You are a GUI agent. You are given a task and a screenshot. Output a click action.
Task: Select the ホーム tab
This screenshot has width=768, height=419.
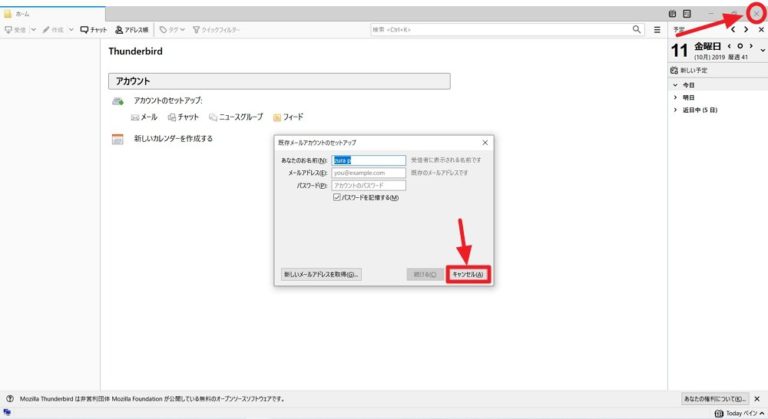[52, 14]
